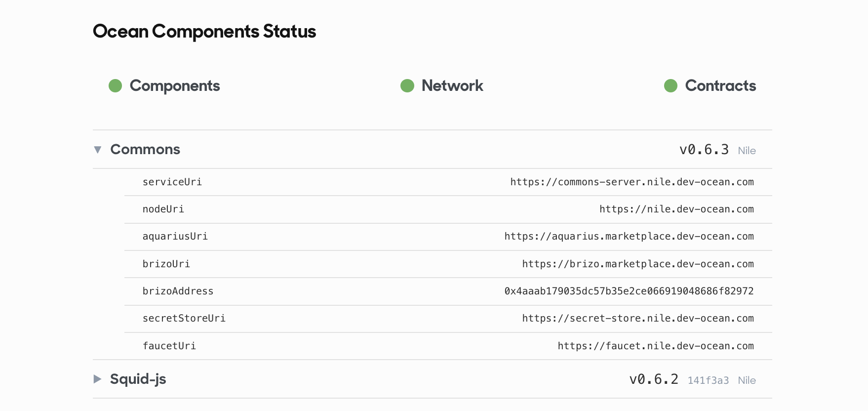Image resolution: width=868 pixels, height=411 pixels.
Task: Open the brizo.marketplace URL
Action: tap(638, 264)
